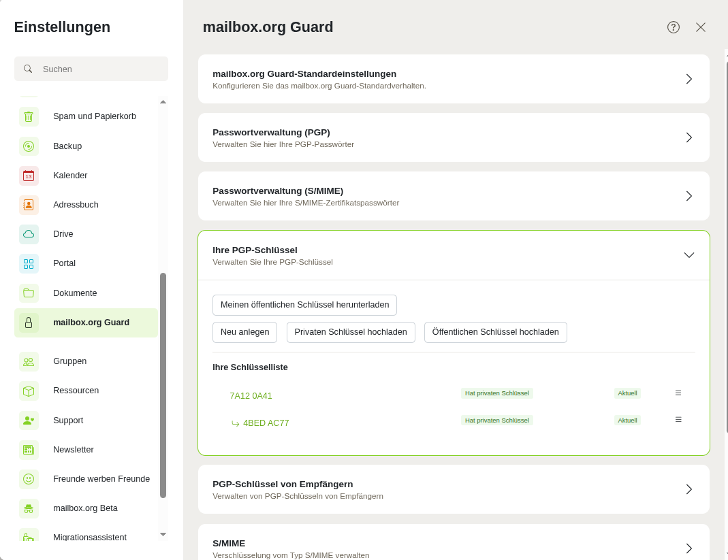728x560 pixels.
Task: Click the Spam und Papierkorb trash icon
Action: 29,116
